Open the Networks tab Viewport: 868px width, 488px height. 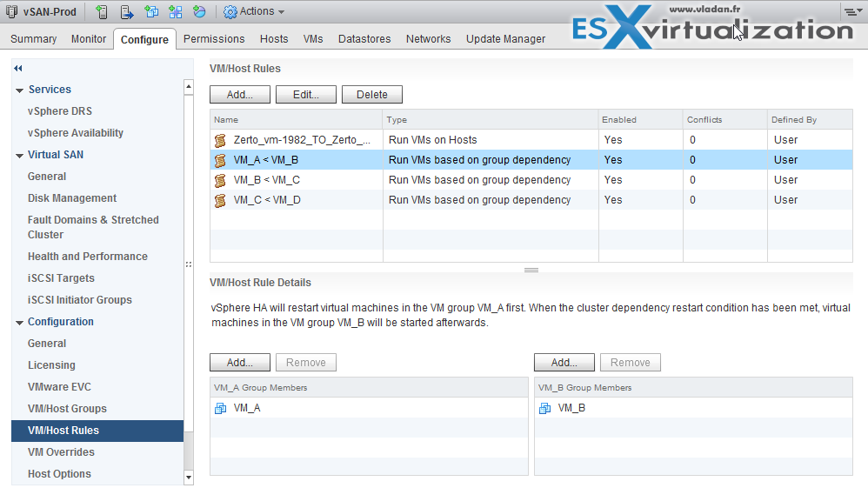(x=428, y=39)
